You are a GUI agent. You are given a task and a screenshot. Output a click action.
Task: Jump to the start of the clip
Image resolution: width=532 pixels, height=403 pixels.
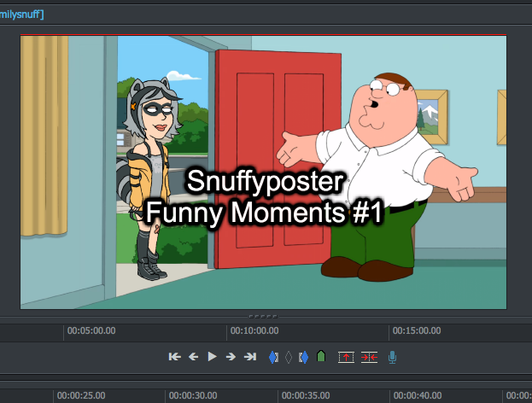click(174, 357)
